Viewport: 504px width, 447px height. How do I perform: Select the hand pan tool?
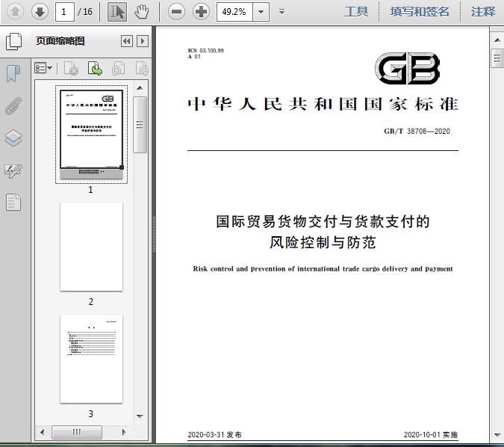[x=141, y=12]
